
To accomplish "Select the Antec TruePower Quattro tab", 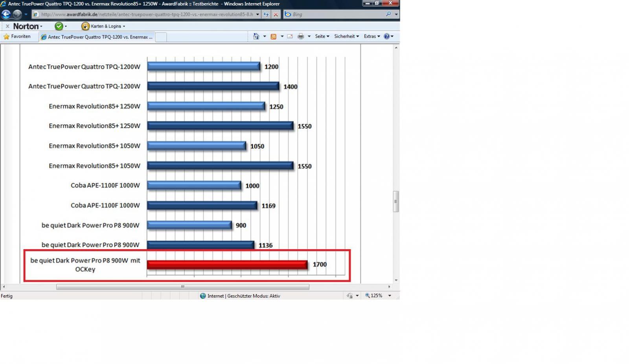I will pyautogui.click(x=97, y=37).
